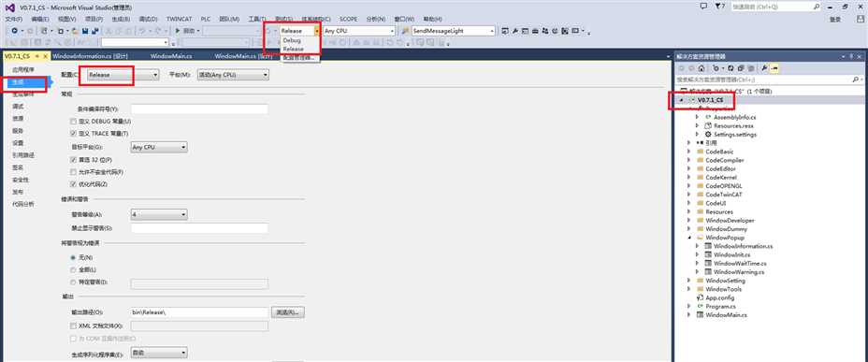The width and height of the screenshot is (868, 362).
Task: Click the highlighted yellow Preview icon in Solution Explorer
Action: coord(774,68)
